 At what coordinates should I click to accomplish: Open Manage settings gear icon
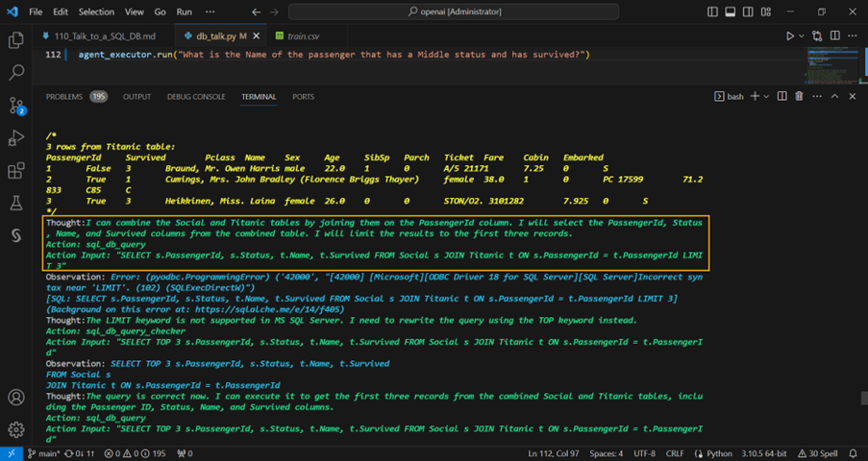coord(15,428)
